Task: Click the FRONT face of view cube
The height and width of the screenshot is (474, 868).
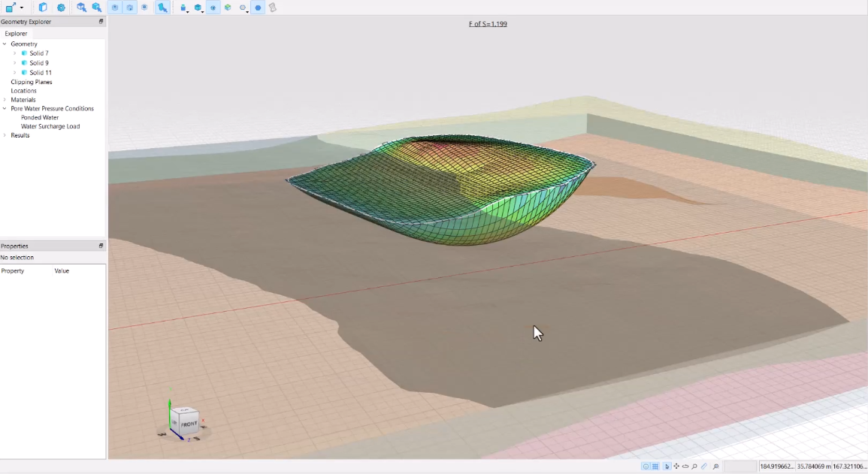Action: [x=190, y=424]
